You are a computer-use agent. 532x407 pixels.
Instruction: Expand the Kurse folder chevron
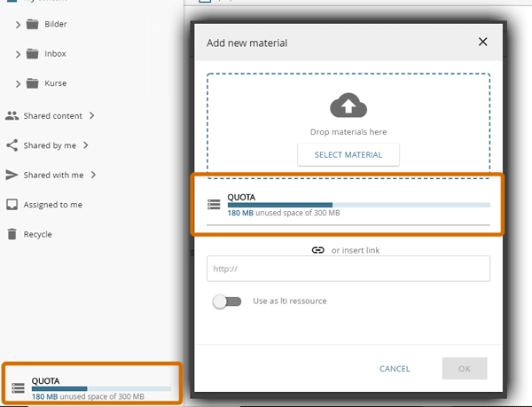19,83
